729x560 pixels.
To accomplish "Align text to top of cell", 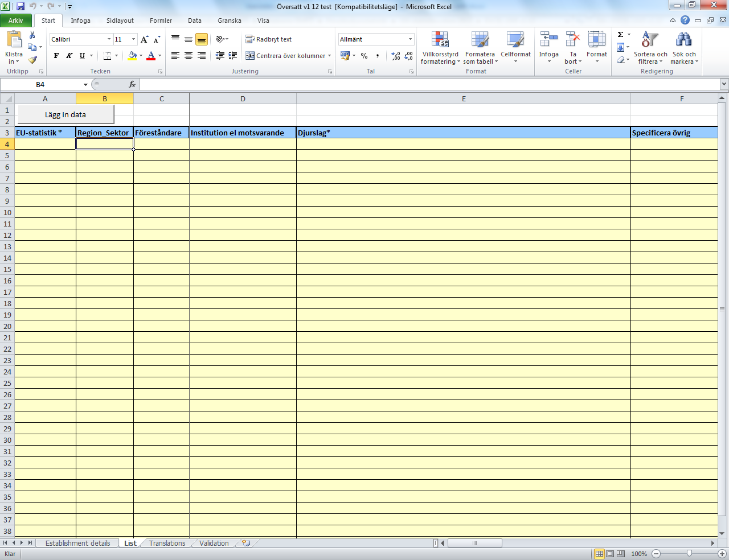I will [x=175, y=39].
